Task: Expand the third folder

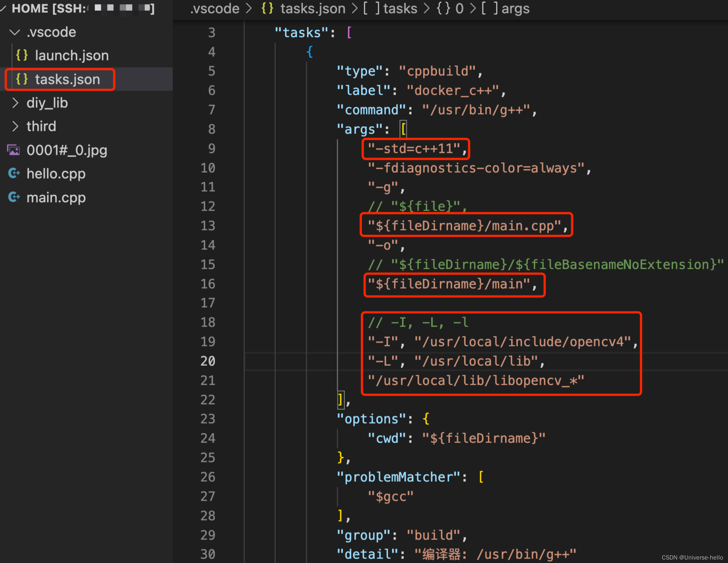Action: (x=15, y=127)
